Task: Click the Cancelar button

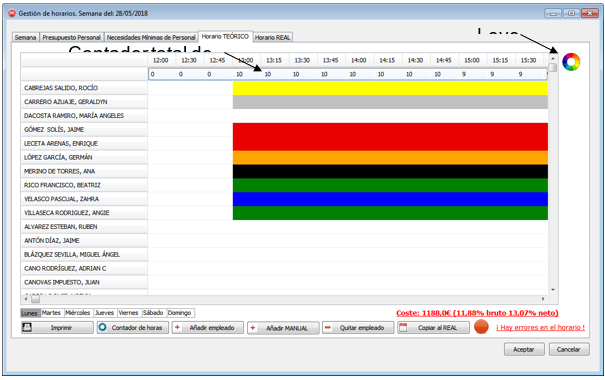Action: [569, 349]
